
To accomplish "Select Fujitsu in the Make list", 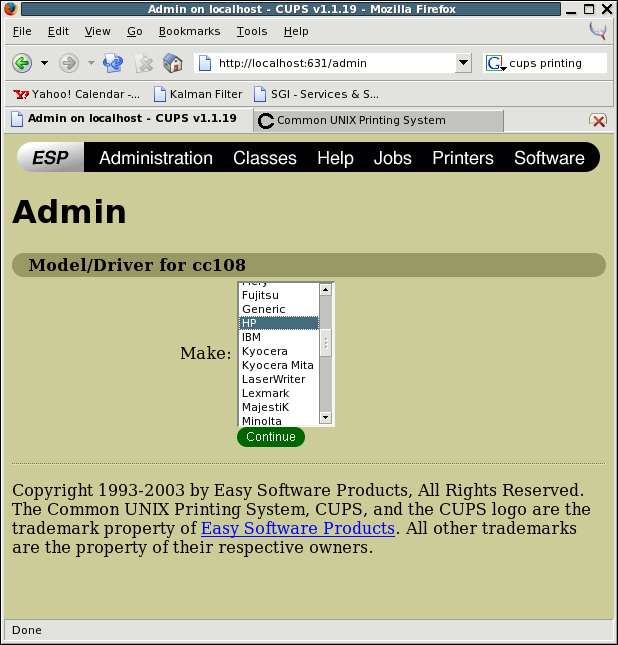I will tap(279, 295).
